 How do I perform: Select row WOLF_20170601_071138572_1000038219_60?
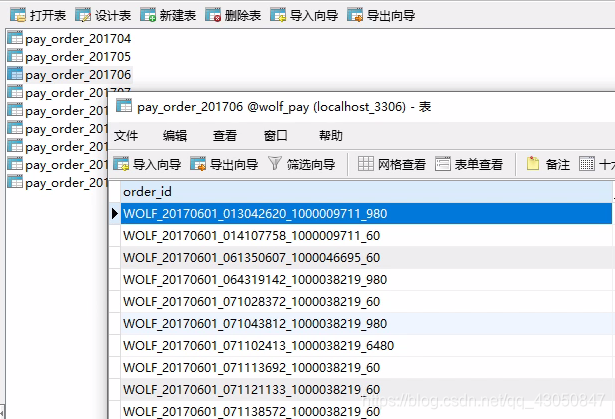click(x=366, y=410)
